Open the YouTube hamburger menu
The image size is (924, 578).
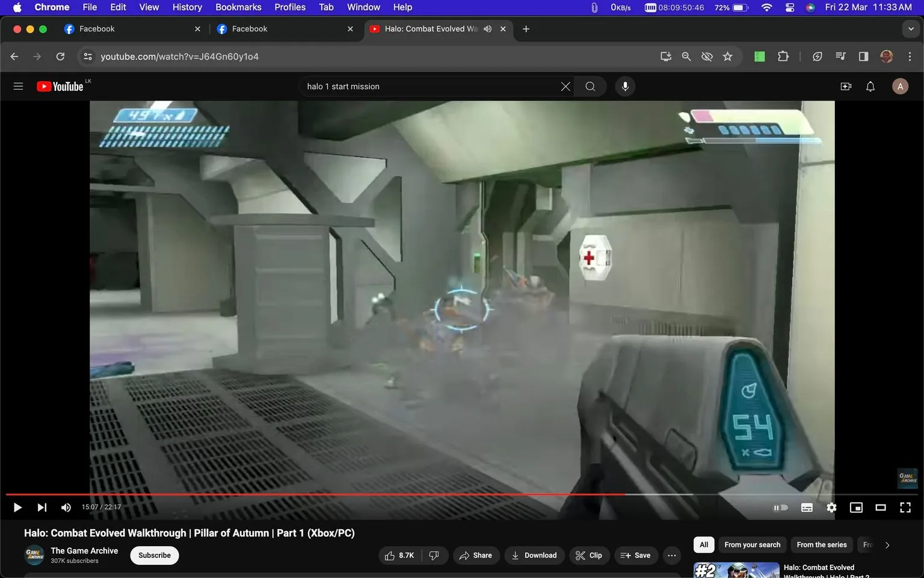[x=18, y=85]
